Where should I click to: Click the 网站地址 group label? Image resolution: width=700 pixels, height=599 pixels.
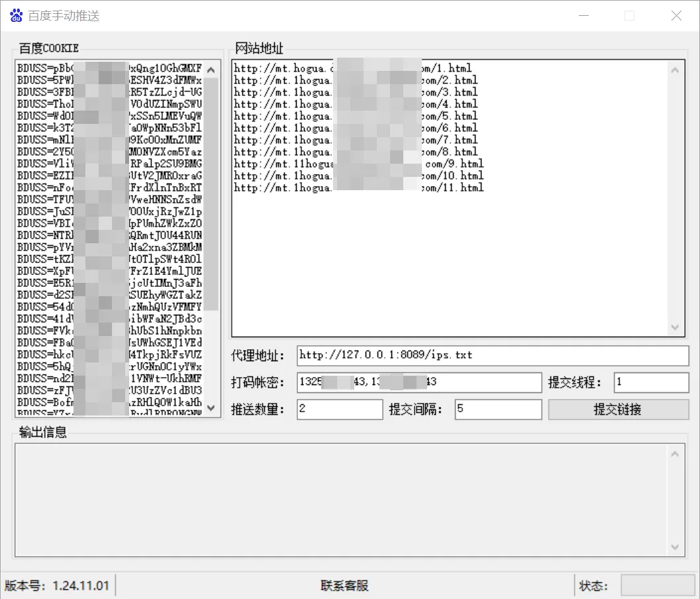[260, 48]
